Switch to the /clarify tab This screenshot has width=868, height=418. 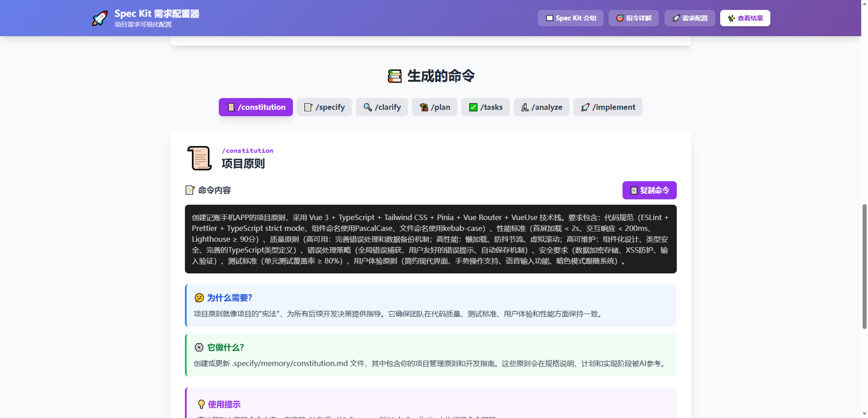coord(382,107)
